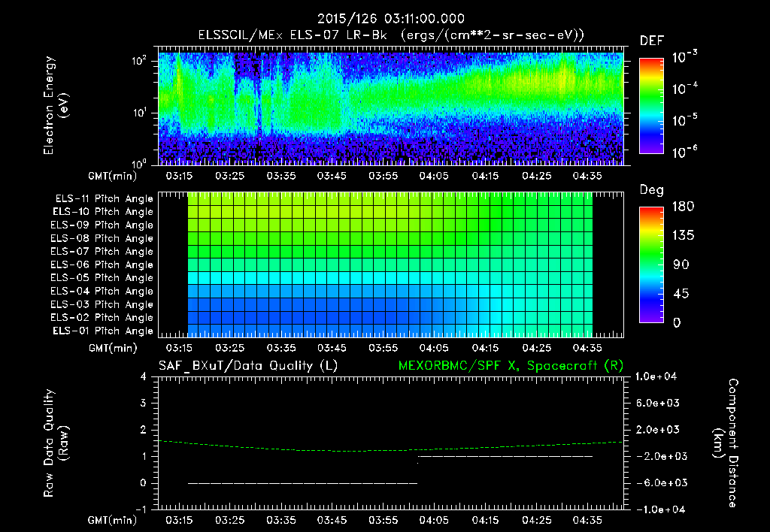Click the 04:25 tick under the bottom panel
This screenshot has height=532, width=770.
(x=536, y=520)
